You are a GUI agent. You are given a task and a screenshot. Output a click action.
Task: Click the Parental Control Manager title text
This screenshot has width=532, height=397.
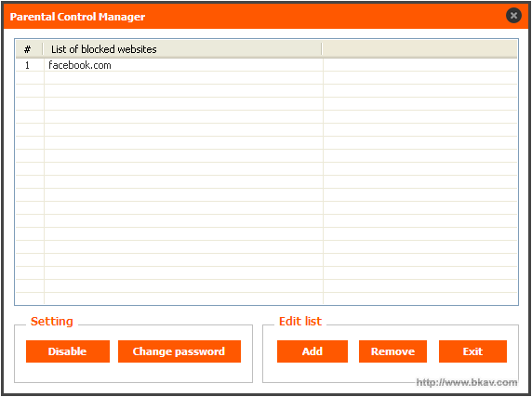point(77,17)
